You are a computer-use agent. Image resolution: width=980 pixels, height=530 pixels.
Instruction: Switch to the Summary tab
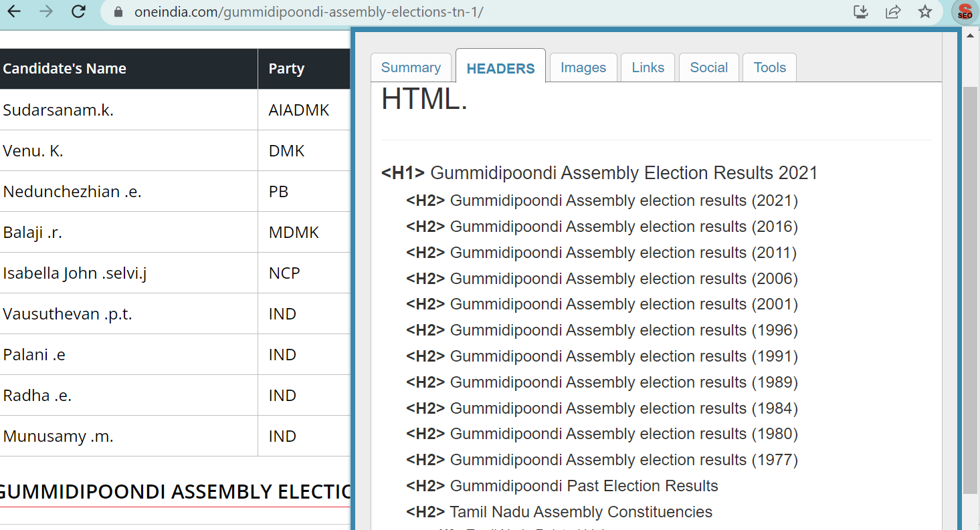point(411,68)
